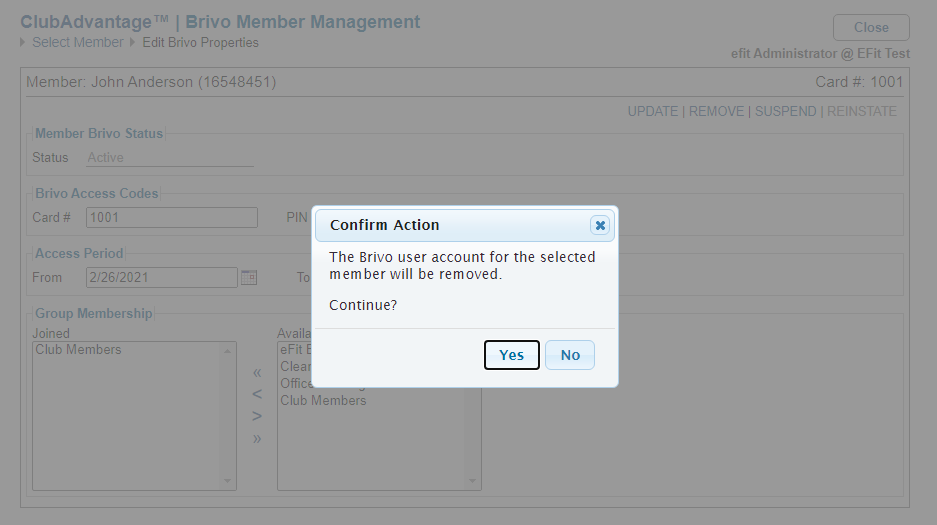Click the move-all-left double arrow «
The image size is (937, 525).
tap(257, 373)
